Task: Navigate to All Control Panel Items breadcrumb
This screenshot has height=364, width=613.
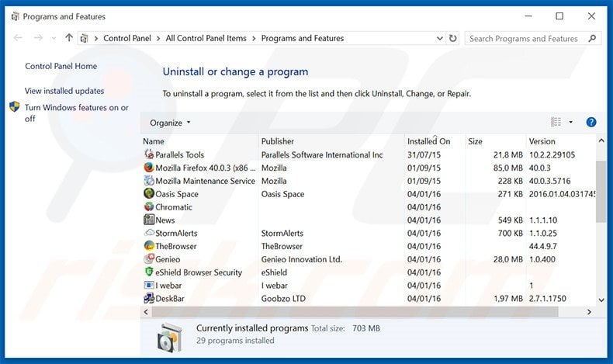Action: click(x=206, y=38)
